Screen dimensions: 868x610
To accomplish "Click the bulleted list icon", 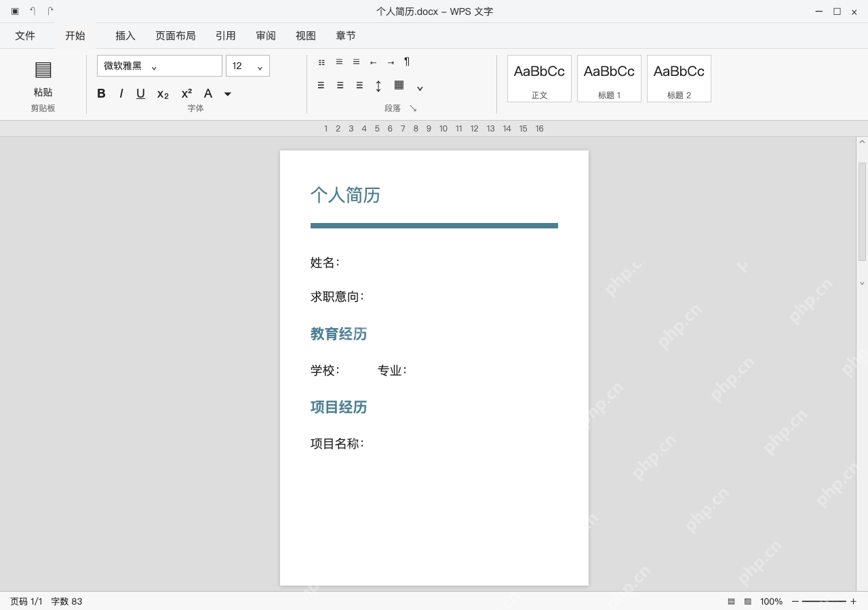I will [321, 62].
